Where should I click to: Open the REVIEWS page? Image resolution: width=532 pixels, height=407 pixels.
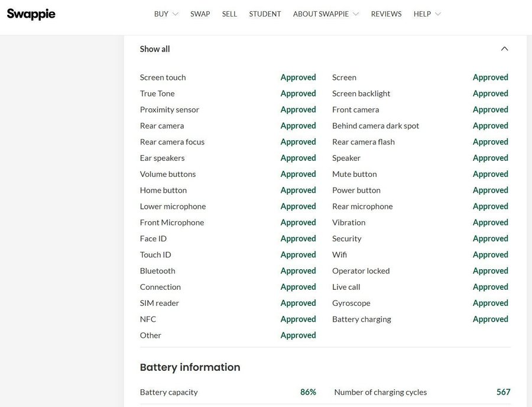coord(386,14)
